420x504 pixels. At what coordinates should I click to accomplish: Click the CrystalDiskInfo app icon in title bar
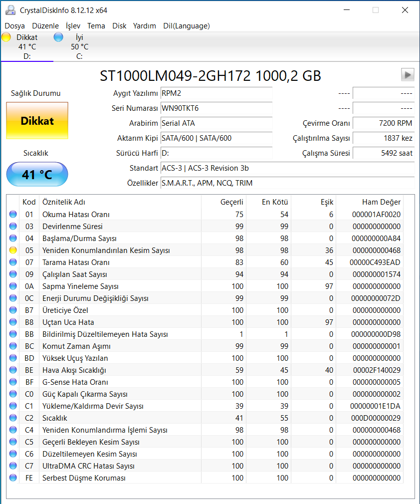tap(9, 10)
